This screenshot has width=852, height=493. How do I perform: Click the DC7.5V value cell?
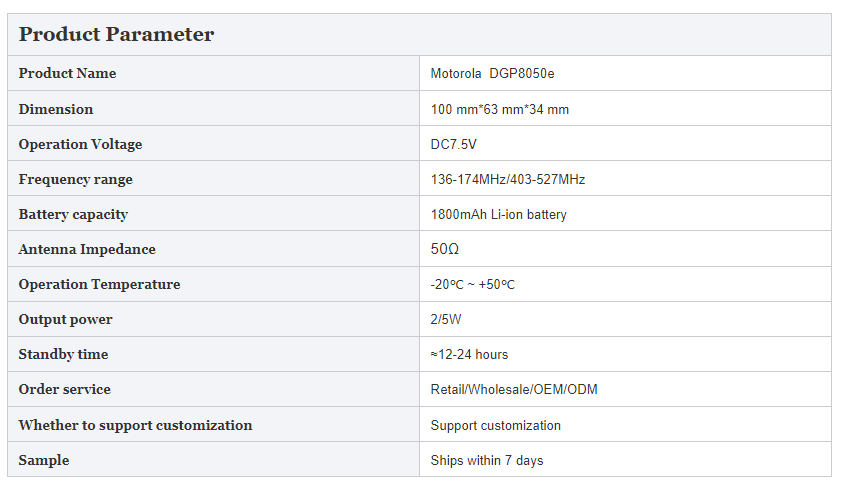(625, 143)
